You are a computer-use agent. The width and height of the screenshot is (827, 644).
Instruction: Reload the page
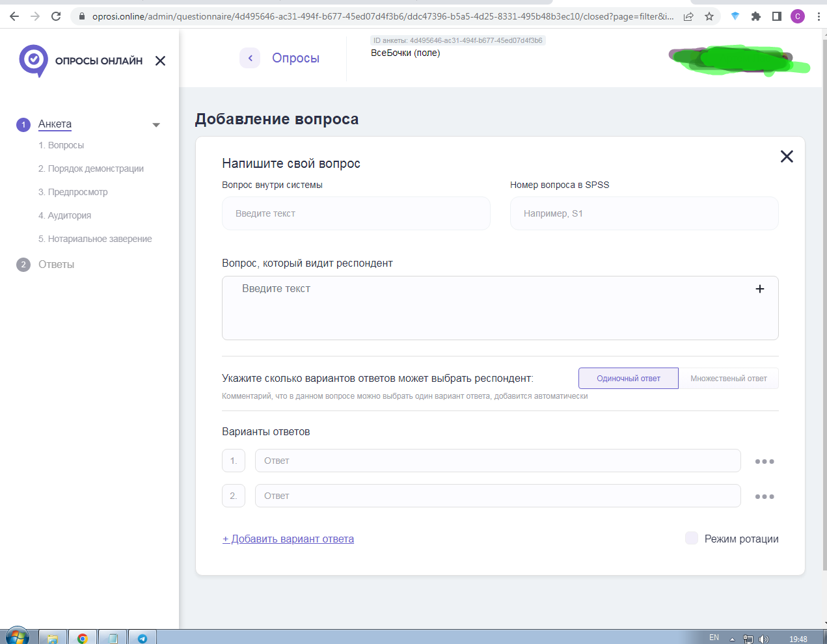coord(56,16)
